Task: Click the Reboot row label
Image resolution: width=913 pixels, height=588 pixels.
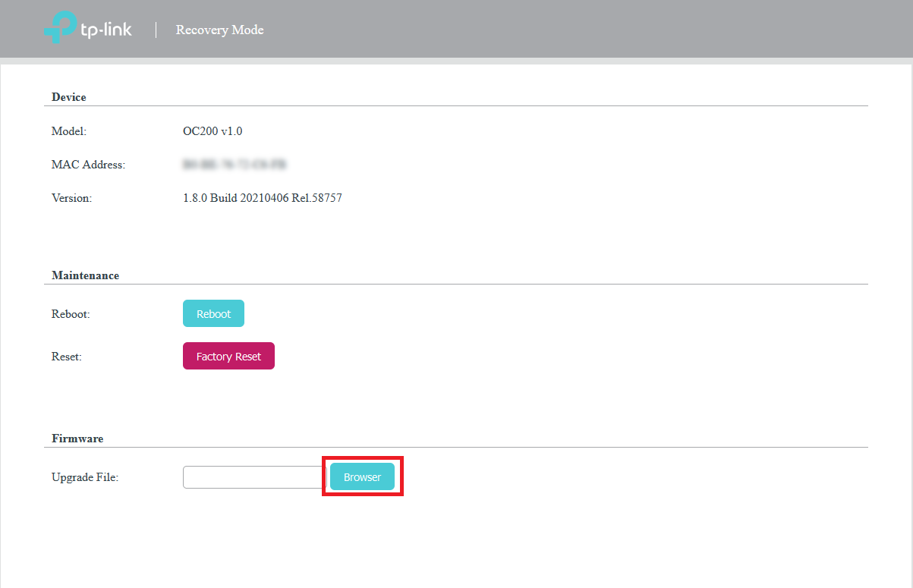Action: click(71, 314)
